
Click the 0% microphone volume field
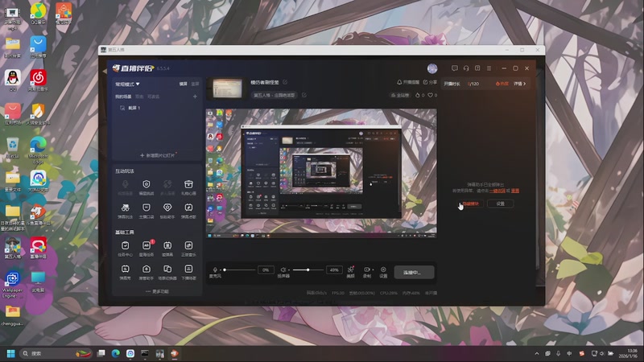pyautogui.click(x=266, y=269)
